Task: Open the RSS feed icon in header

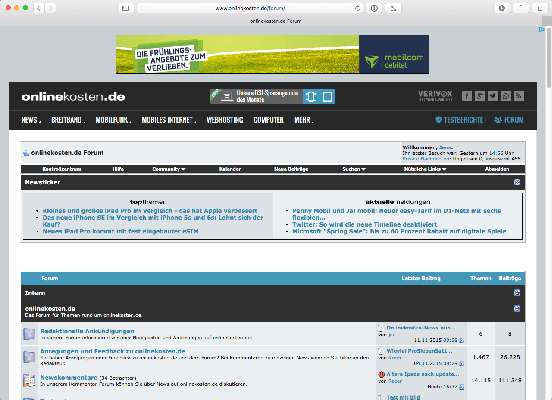Action: (519, 96)
